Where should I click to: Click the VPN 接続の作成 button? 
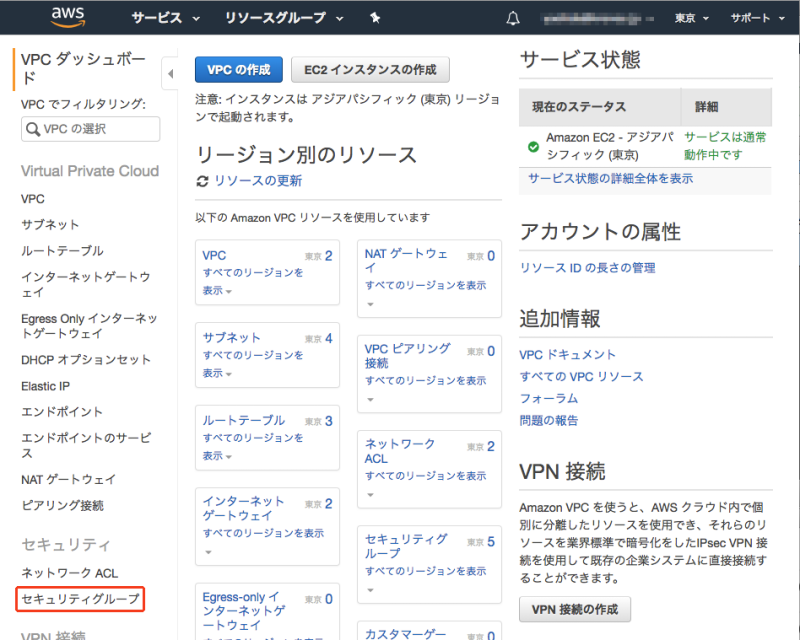(575, 609)
